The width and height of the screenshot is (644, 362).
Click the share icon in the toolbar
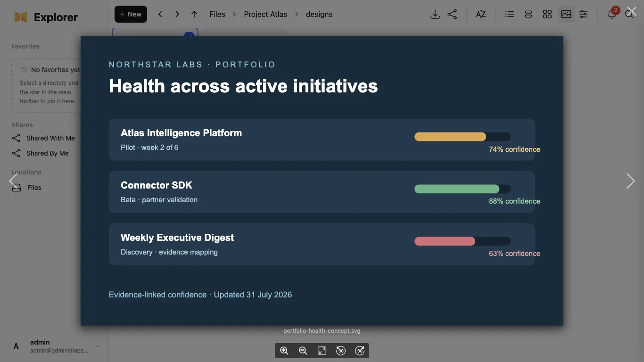coord(452,14)
